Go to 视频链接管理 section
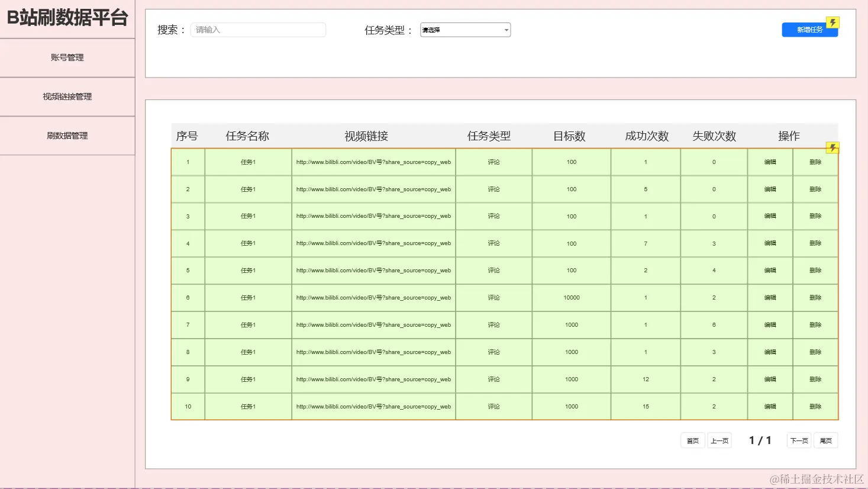 pyautogui.click(x=67, y=96)
